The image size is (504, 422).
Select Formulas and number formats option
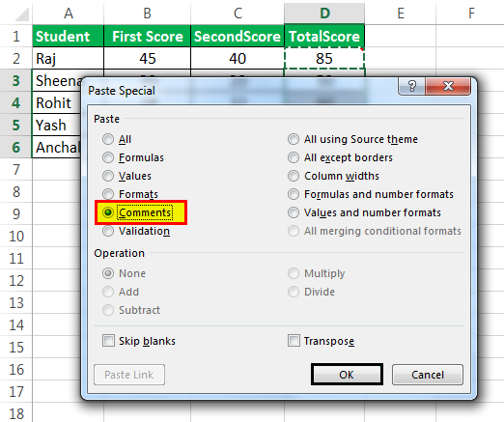[x=371, y=194]
